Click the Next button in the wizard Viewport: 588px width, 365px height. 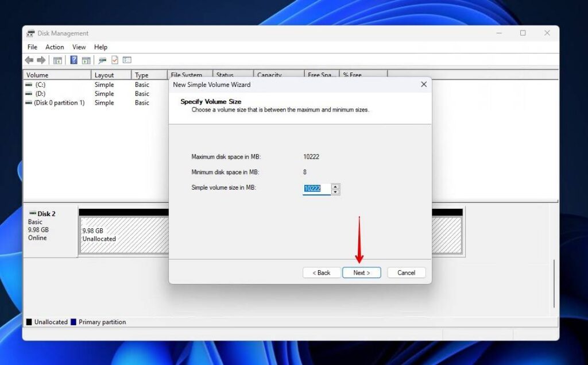[x=362, y=272]
